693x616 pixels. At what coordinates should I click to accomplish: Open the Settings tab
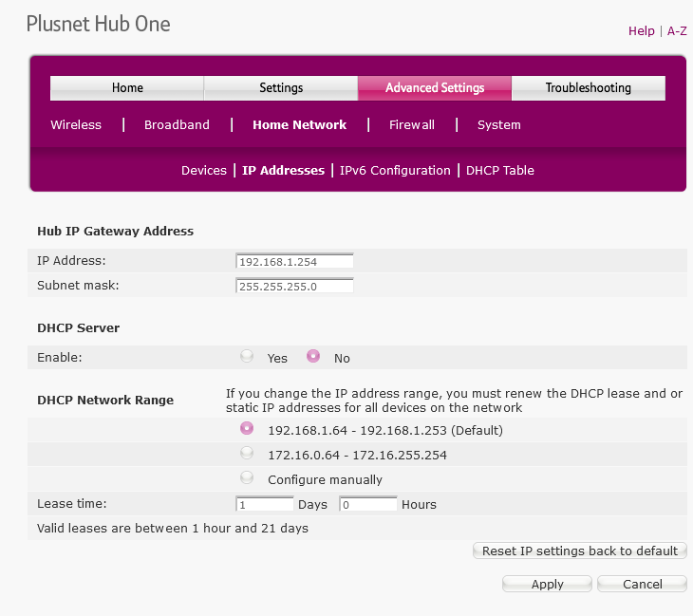(x=281, y=88)
